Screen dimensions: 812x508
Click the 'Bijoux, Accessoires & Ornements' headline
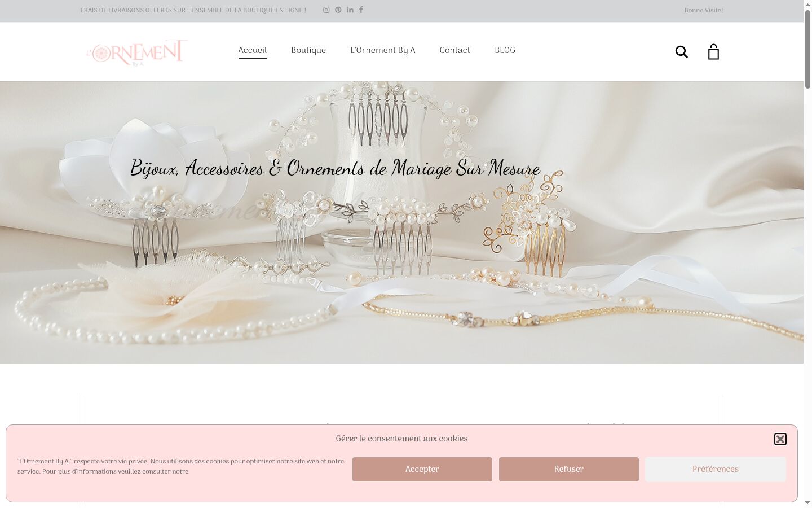coord(335,168)
